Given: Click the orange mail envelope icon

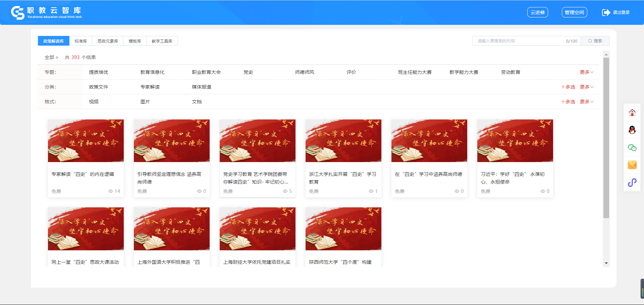Looking at the screenshot, I should (x=632, y=165).
